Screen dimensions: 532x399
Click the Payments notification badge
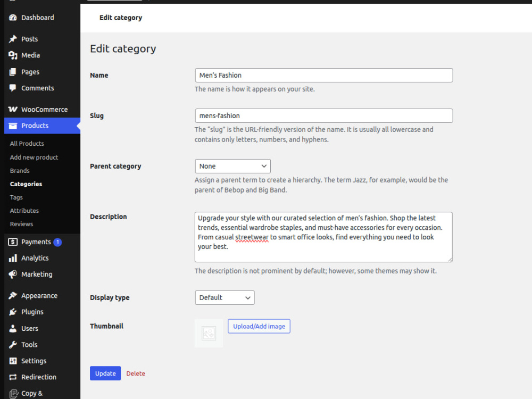point(57,242)
